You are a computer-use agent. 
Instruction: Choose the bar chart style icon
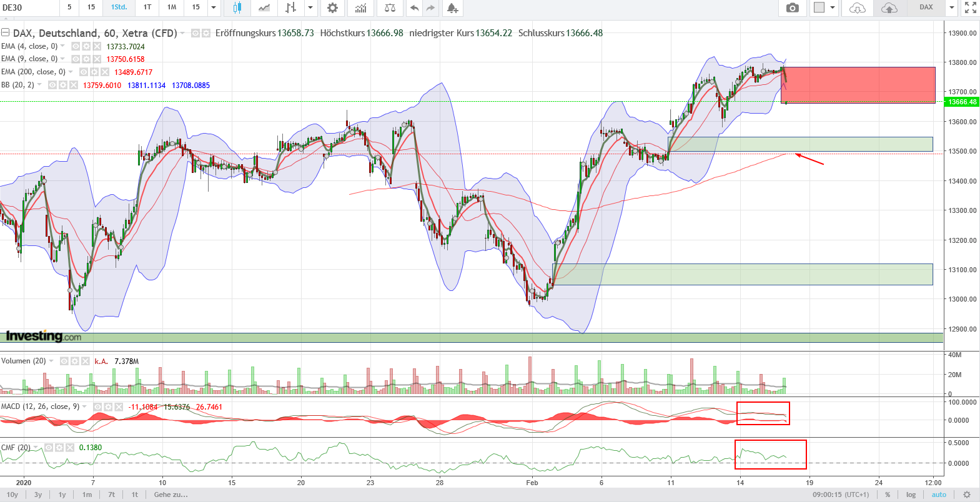coord(290,7)
